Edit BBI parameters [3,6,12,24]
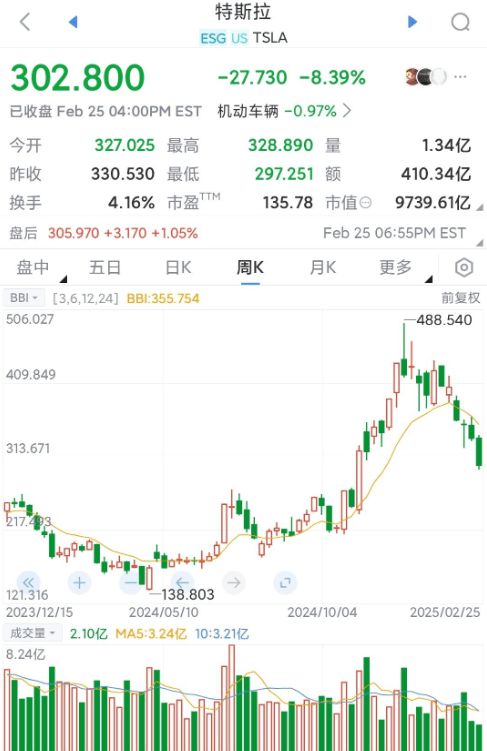The width and height of the screenshot is (487, 751). [85, 298]
